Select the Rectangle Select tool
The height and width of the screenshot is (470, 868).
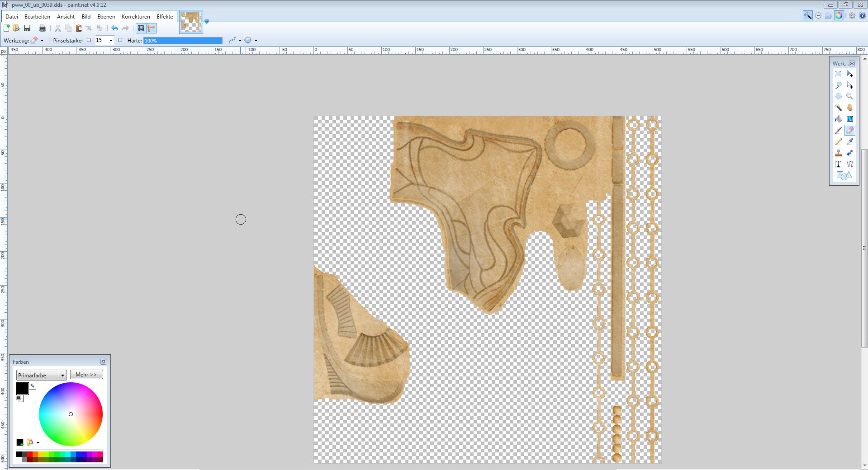(x=838, y=74)
